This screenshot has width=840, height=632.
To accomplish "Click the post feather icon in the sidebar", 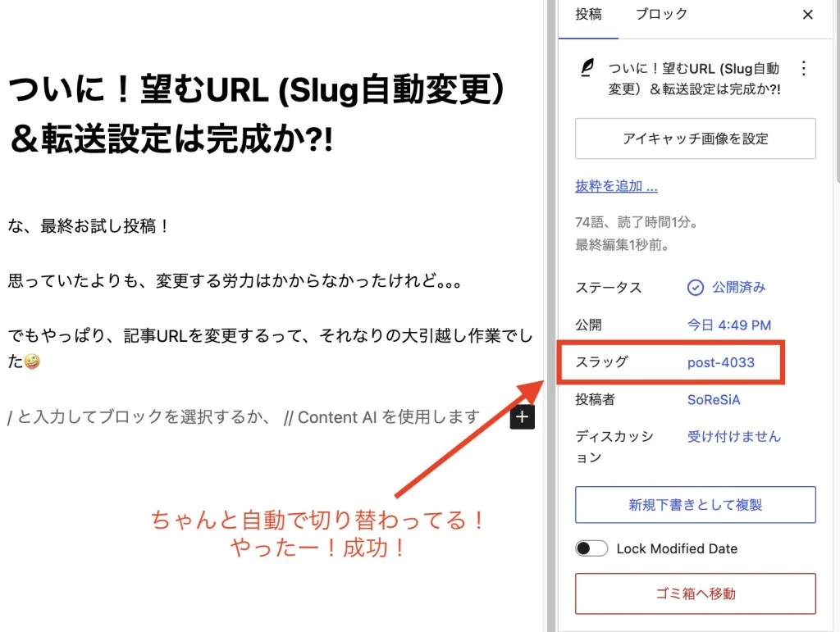I will (x=587, y=69).
